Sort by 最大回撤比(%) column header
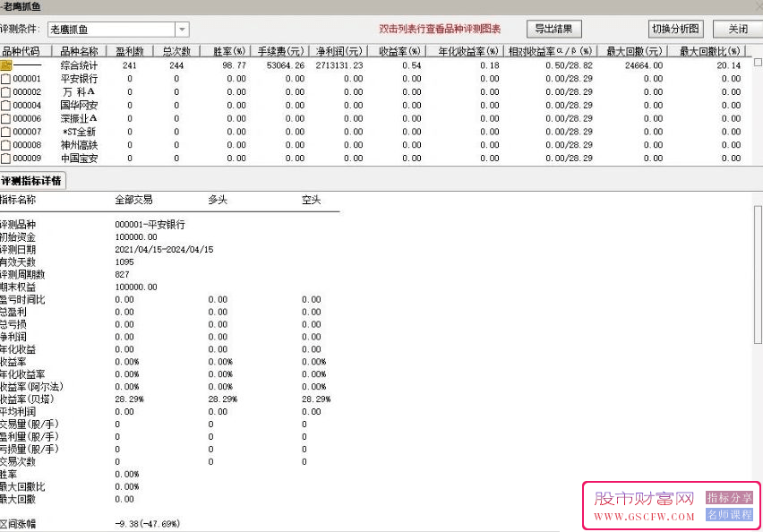The image size is (763, 532). click(707, 51)
